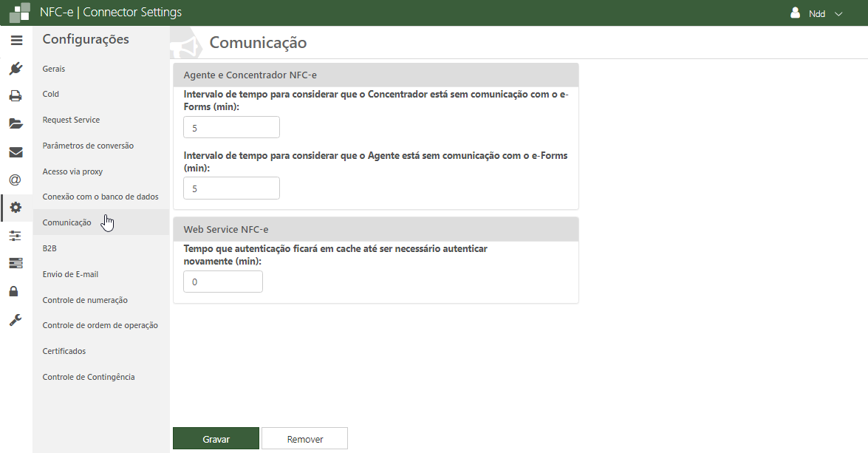Toggle the hamburger menu icon
This screenshot has height=453, width=868.
[16, 41]
